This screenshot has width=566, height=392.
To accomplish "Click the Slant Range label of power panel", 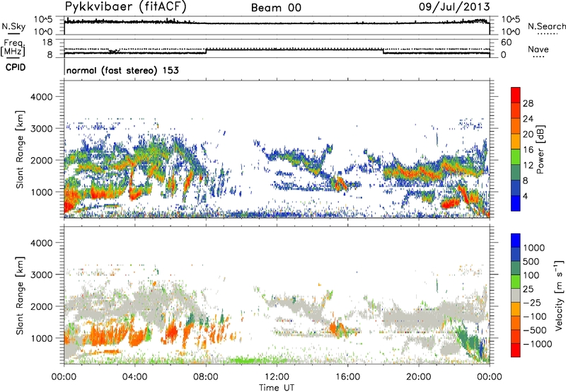I will click(x=20, y=149).
